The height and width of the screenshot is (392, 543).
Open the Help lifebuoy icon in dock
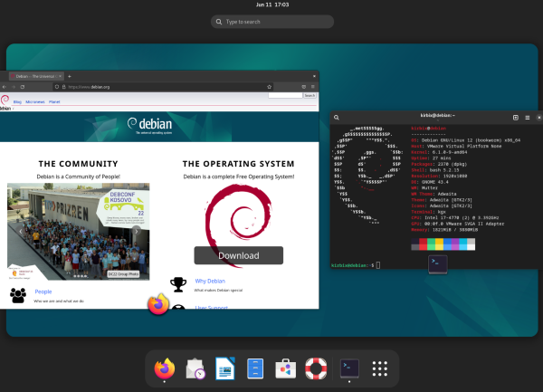pyautogui.click(x=316, y=368)
